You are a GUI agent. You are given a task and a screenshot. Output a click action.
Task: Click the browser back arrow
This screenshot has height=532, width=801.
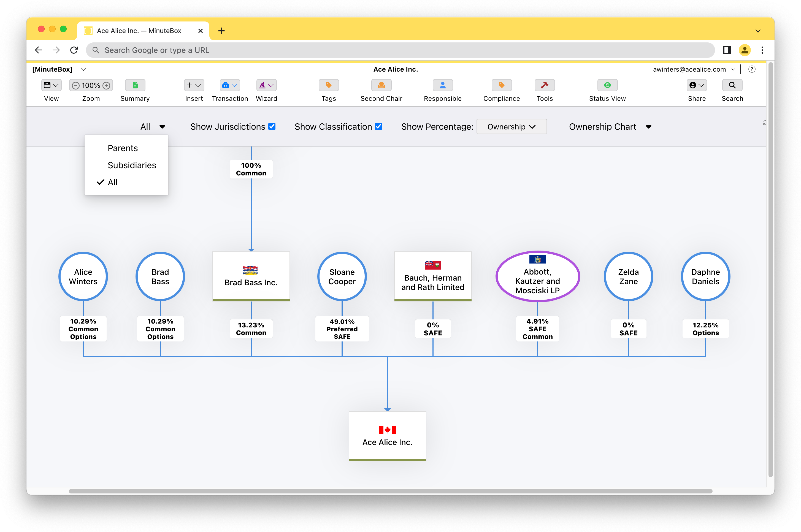[x=39, y=50]
